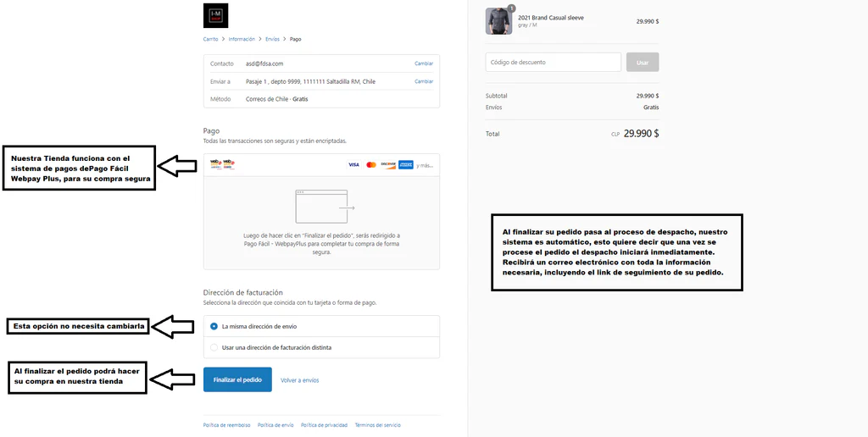868x437 pixels.
Task: Click 'Volver a envíos' link
Action: (300, 380)
